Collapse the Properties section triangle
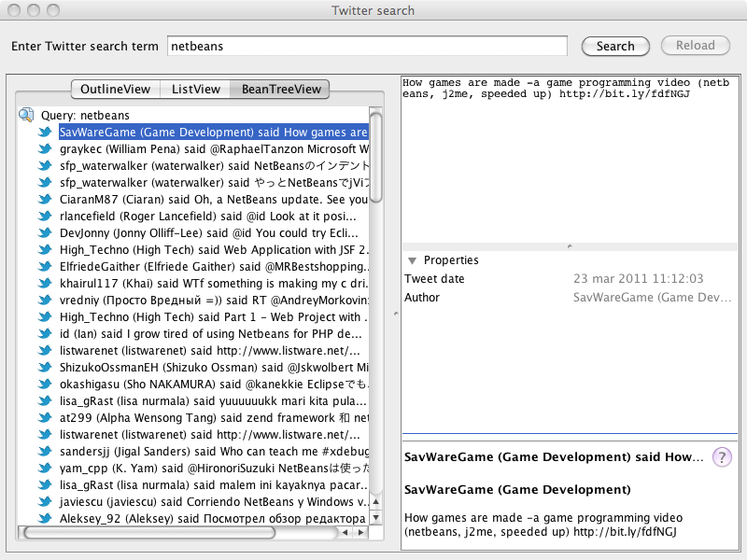This screenshot has width=747, height=560. [413, 260]
